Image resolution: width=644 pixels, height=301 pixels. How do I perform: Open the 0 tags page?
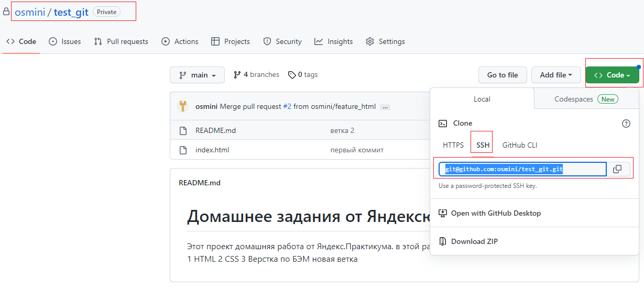pyautogui.click(x=303, y=75)
